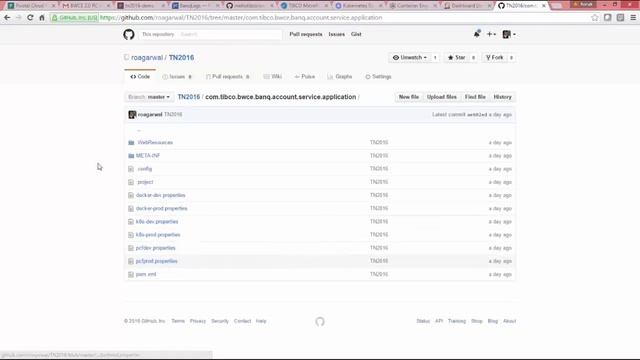
Task: Click the About link in the footer
Action: (x=509, y=321)
